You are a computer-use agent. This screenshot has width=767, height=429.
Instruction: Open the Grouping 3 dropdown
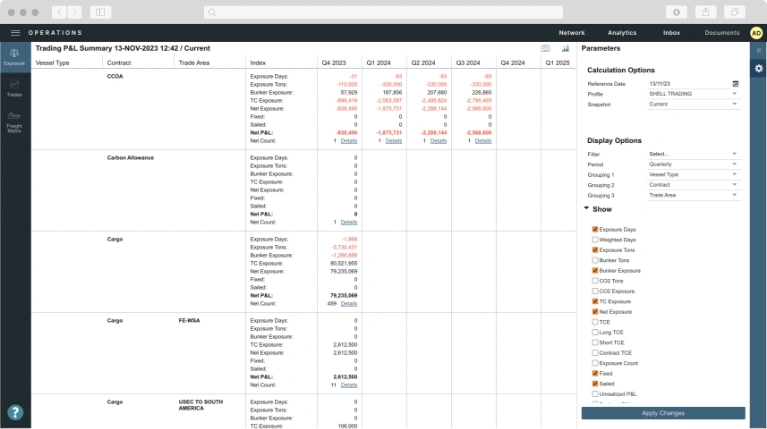(693, 195)
